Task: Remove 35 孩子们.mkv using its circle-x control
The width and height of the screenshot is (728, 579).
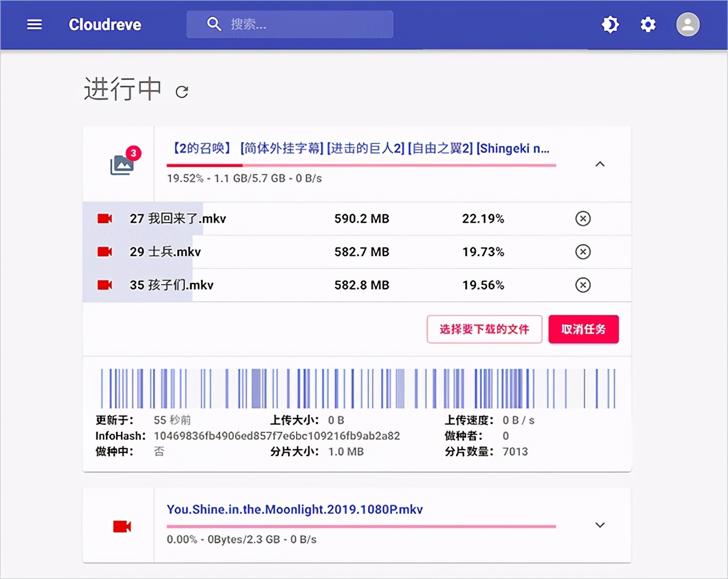Action: click(x=583, y=285)
